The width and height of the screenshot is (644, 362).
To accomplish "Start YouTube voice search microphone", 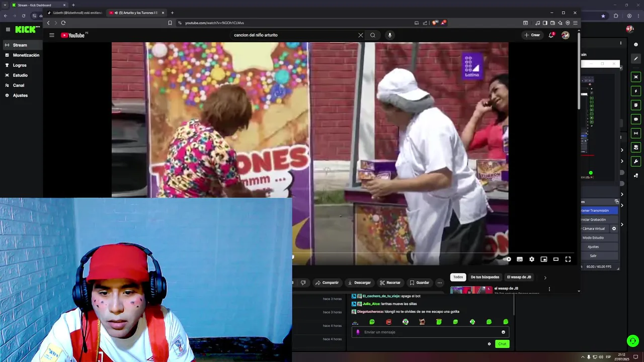I will click(389, 35).
